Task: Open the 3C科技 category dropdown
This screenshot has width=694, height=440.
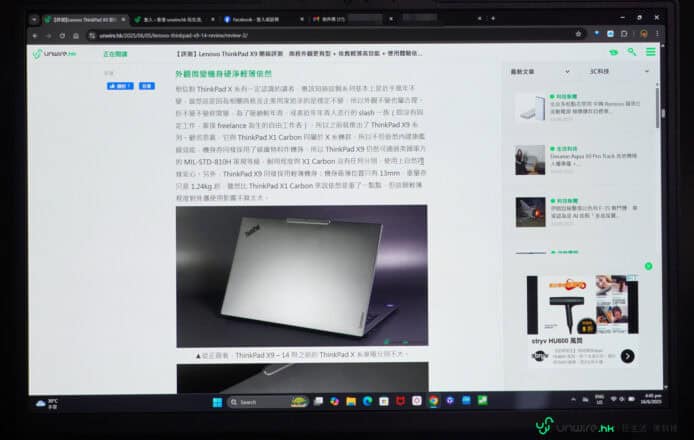Action: (619, 71)
